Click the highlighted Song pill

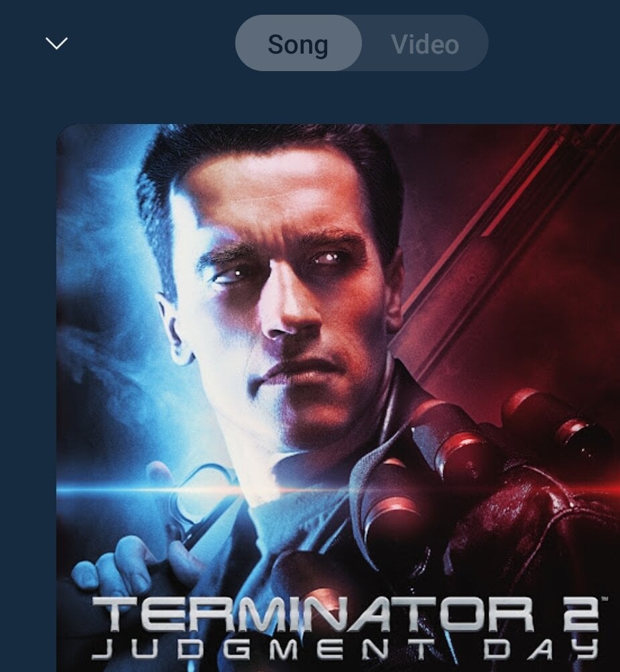tap(298, 44)
